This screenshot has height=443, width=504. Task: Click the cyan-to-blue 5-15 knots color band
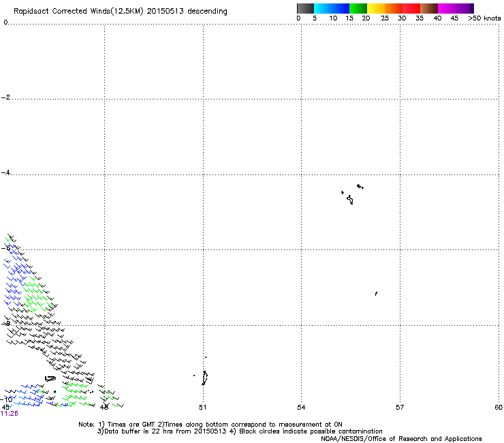click(332, 8)
